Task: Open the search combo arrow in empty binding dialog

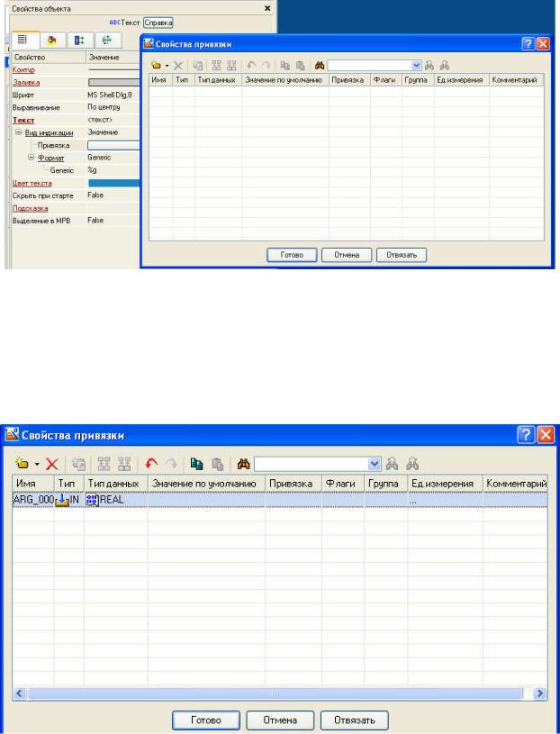Action: click(416, 66)
